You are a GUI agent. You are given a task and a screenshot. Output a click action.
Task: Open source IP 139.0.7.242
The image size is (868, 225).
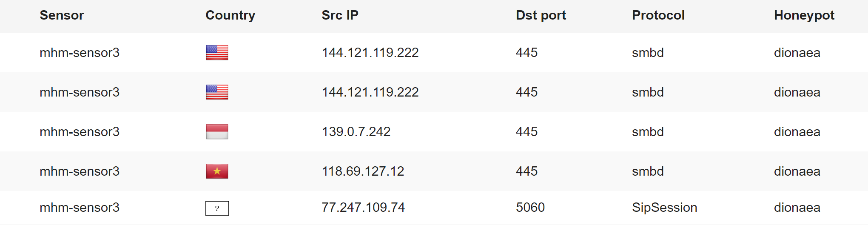pyautogui.click(x=356, y=132)
